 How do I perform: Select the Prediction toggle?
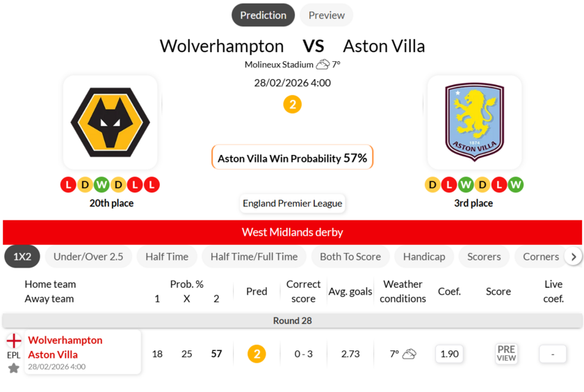(x=263, y=15)
